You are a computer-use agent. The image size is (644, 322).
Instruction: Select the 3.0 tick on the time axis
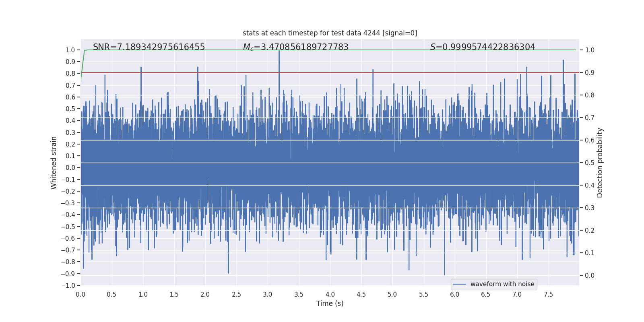point(268,295)
